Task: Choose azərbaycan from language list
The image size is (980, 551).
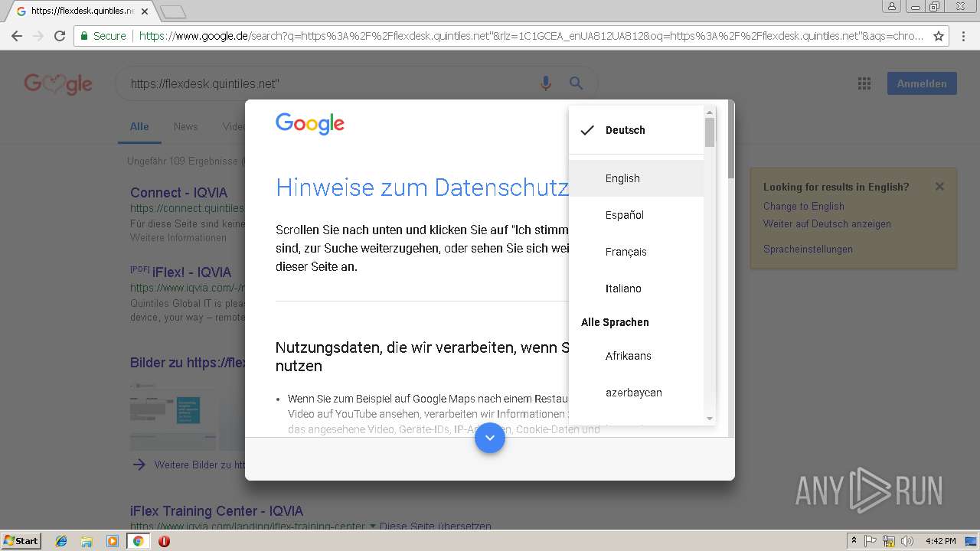Action: 636,393
